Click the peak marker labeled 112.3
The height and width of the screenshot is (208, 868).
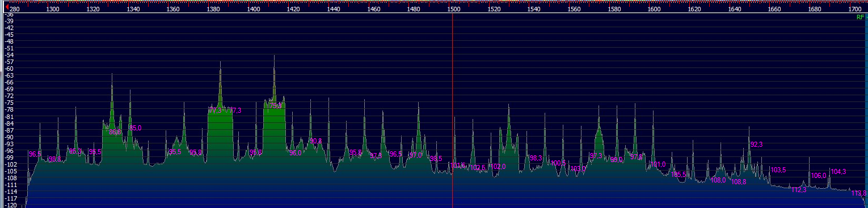click(799, 190)
